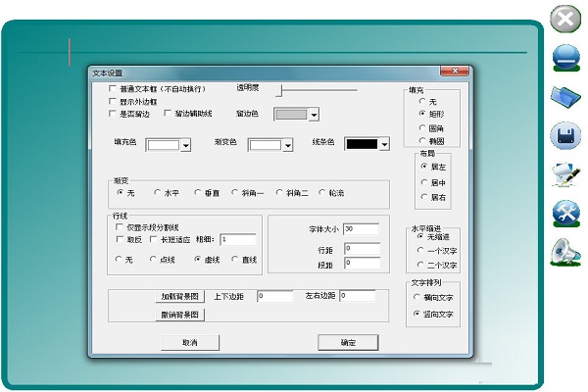Choose 居中 layout alignment
This screenshot has height=392, width=588.
point(424,182)
